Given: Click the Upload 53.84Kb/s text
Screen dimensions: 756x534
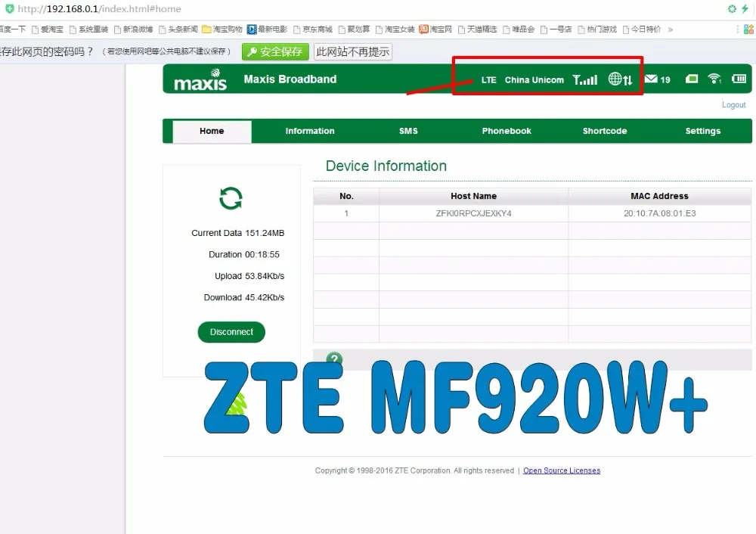Looking at the screenshot, I should click(249, 276).
